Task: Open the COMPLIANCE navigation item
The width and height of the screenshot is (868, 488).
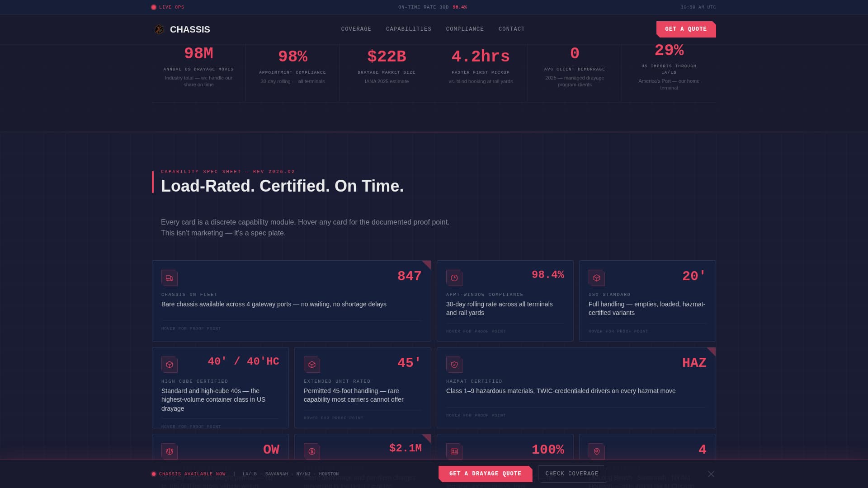Action: tap(465, 29)
